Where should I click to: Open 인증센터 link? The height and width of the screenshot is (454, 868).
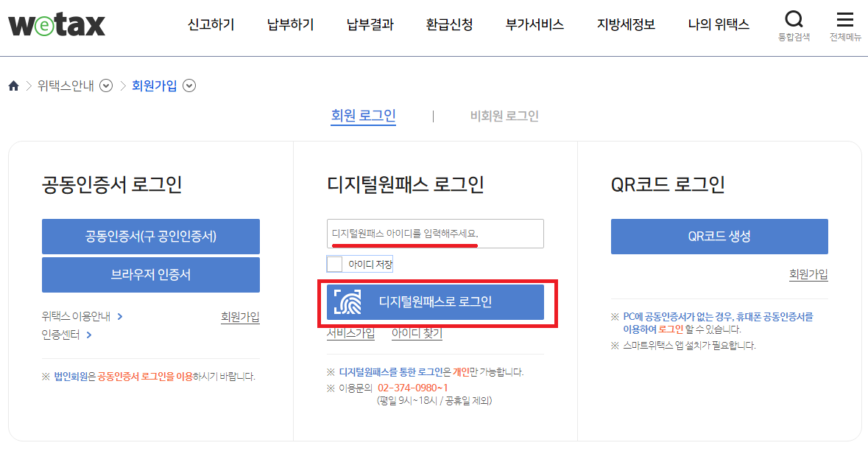pyautogui.click(x=66, y=335)
